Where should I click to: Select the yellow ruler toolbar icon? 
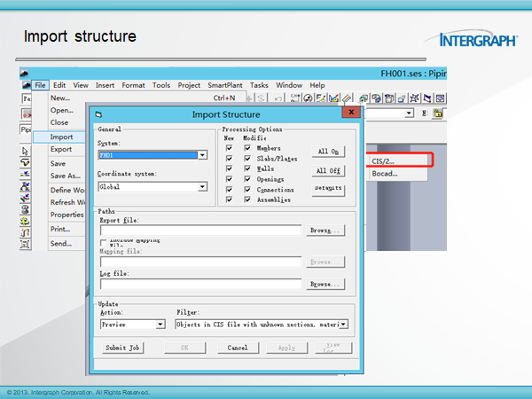point(347,98)
